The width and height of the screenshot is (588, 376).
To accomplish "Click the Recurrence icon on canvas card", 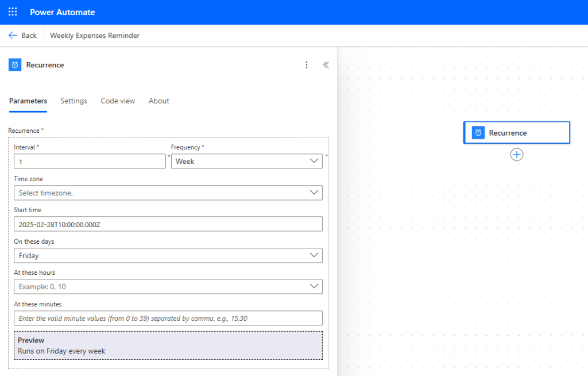I will [x=479, y=132].
